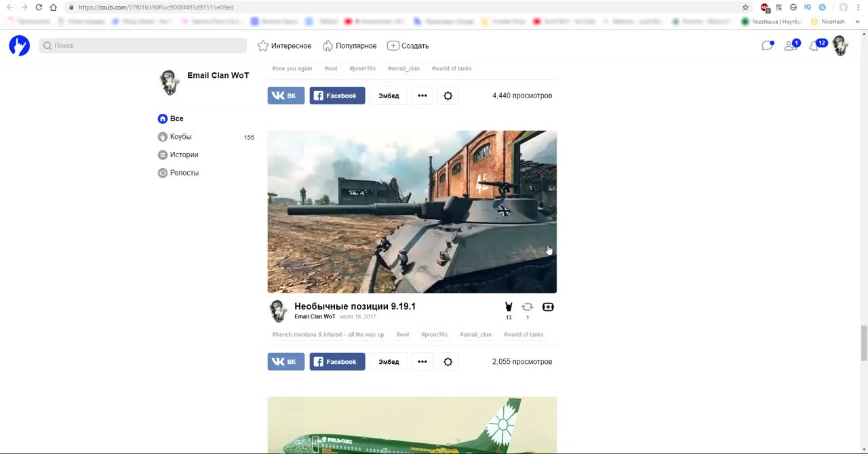Share the tank coub on Facebook
Screen dimensions: 868x454
click(x=337, y=362)
